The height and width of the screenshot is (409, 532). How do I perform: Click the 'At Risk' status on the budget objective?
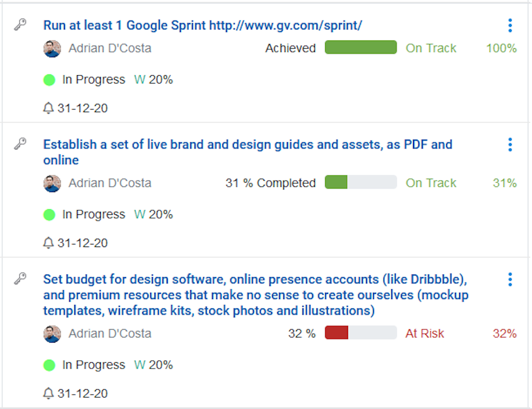(424, 333)
